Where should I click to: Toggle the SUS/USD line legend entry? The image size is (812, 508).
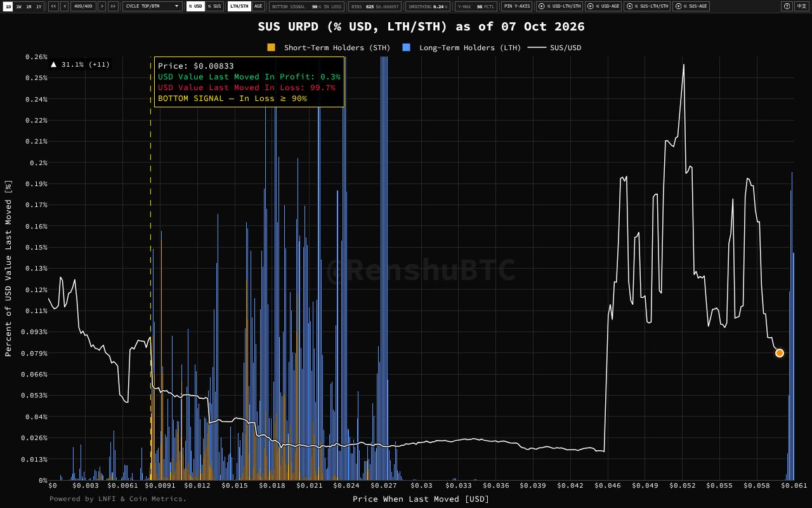(x=554, y=48)
